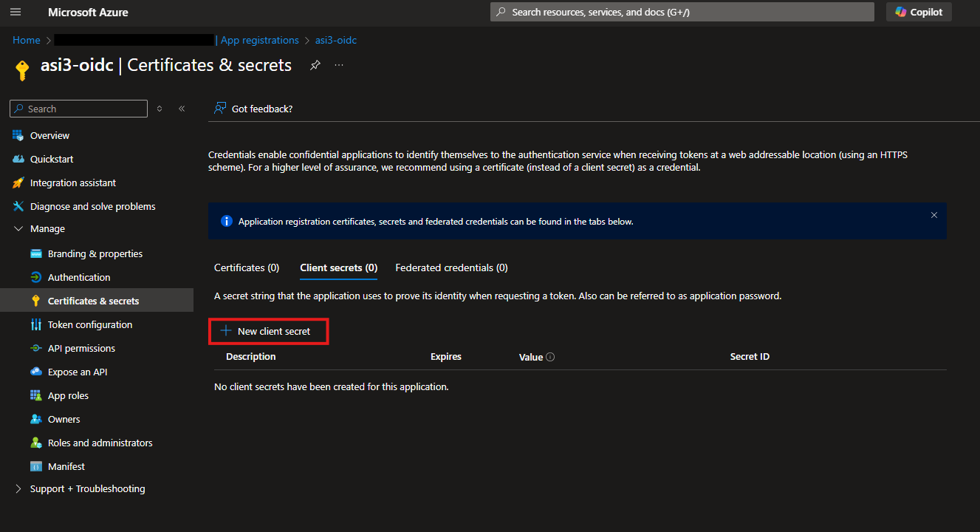
Task: Collapse the Manage section chevron
Action: [18, 229]
